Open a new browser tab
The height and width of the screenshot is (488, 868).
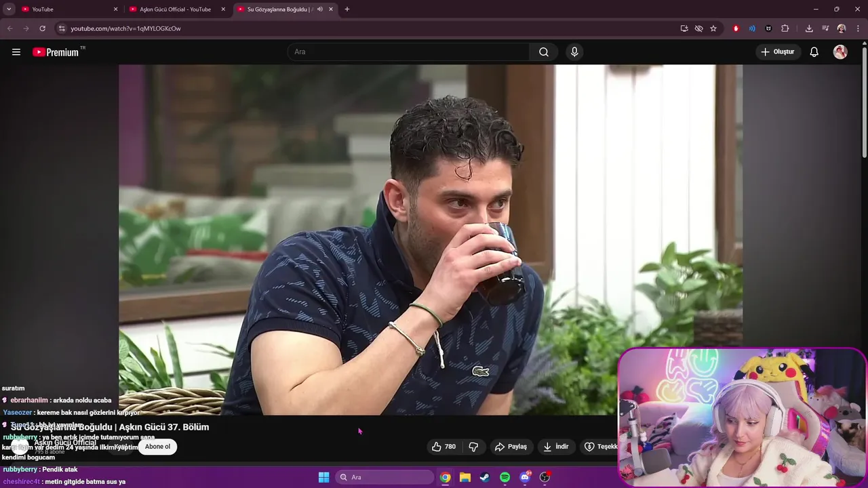click(x=347, y=9)
